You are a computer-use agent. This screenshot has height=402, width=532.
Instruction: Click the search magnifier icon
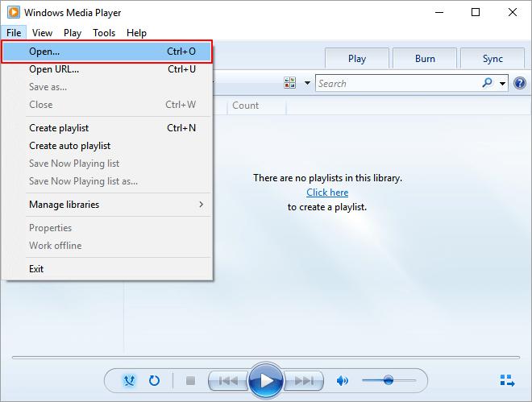pos(488,83)
